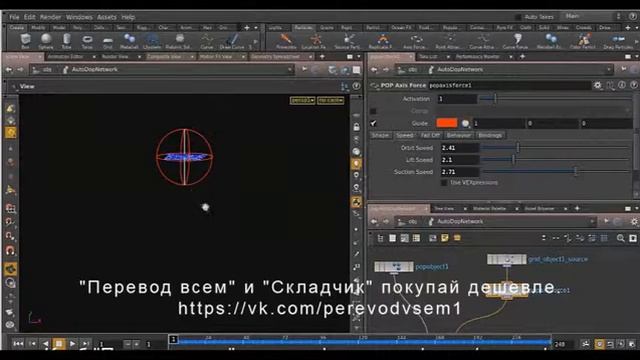Open the Guide color picker dropdown circle
Image resolution: width=640 pixels, height=360 pixels.
pyautogui.click(x=465, y=123)
